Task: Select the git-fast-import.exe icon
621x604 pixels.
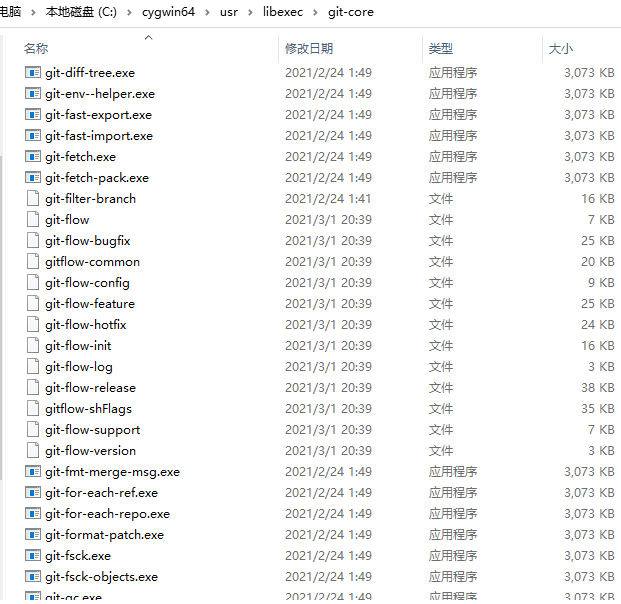Action: point(32,136)
